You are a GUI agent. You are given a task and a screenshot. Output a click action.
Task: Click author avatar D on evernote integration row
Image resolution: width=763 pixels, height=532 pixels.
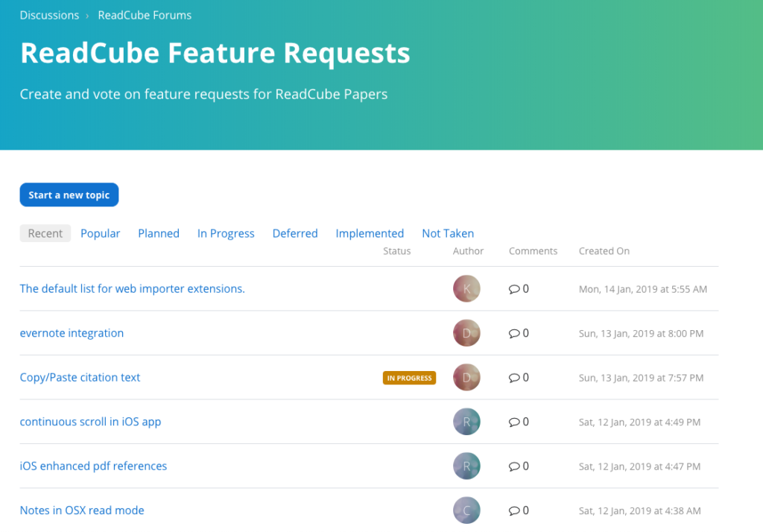click(466, 333)
